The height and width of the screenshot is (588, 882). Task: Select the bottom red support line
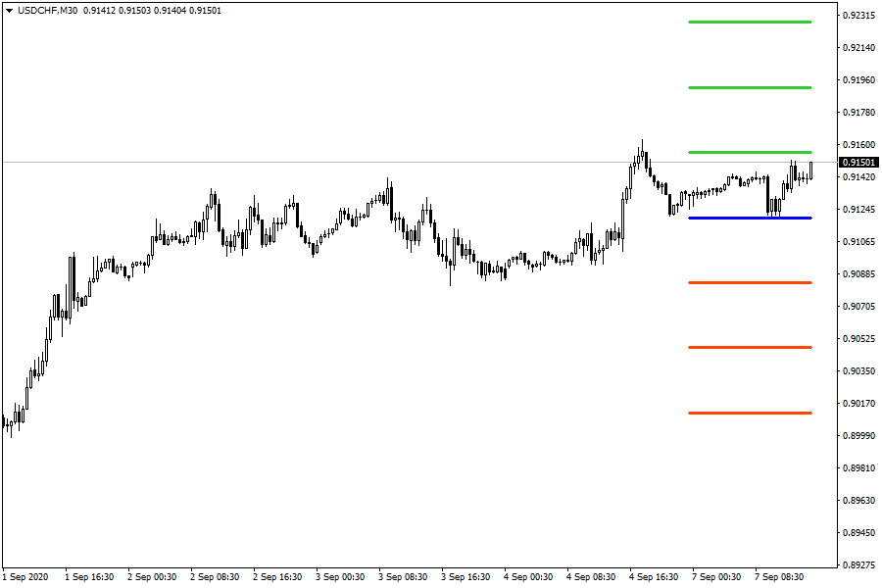coord(750,413)
